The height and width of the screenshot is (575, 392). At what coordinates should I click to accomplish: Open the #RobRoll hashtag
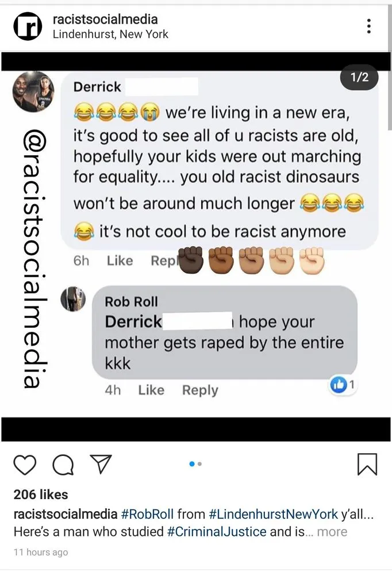click(148, 513)
